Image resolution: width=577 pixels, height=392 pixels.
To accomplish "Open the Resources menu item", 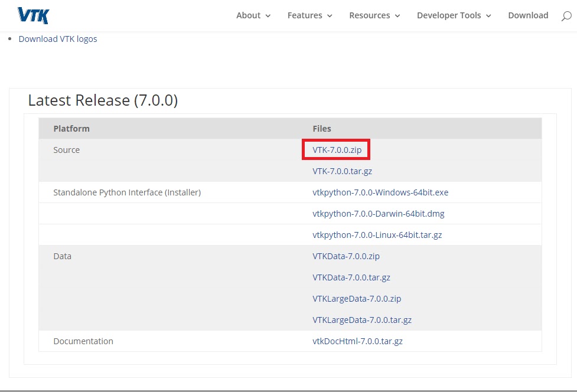I will (x=370, y=15).
